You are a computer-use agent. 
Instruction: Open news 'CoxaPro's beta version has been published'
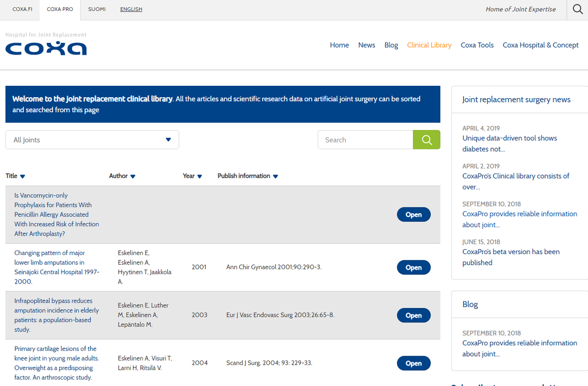511,257
